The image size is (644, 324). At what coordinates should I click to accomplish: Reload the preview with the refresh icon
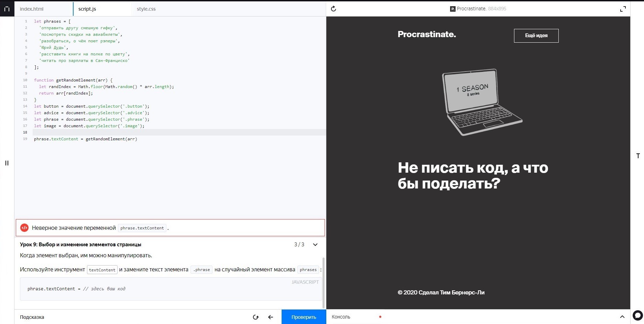[x=333, y=9]
